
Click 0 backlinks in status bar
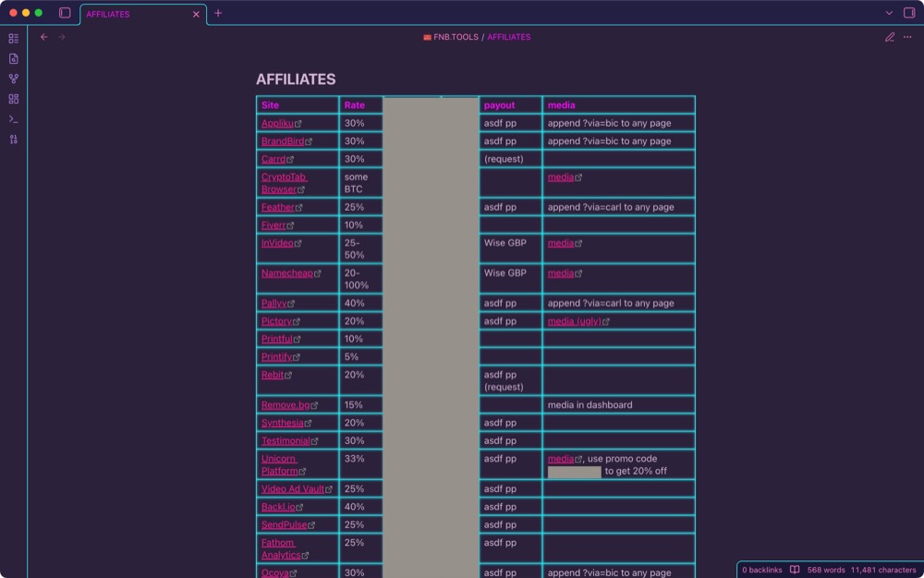coord(762,570)
